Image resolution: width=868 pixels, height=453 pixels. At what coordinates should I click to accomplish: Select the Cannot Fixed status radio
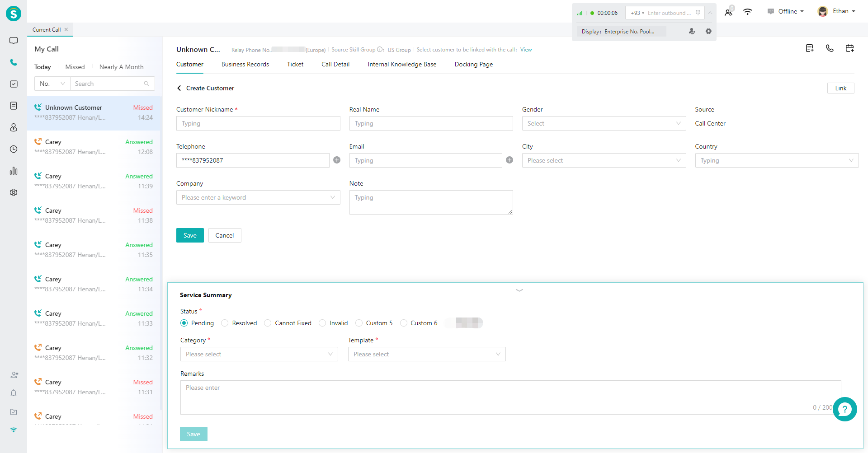tap(268, 323)
